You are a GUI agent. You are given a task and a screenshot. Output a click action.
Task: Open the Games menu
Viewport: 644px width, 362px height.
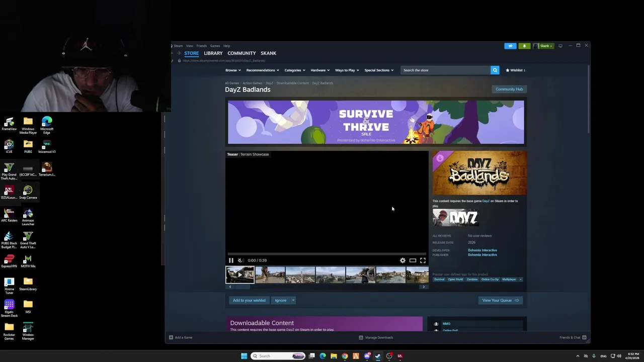[x=215, y=46]
